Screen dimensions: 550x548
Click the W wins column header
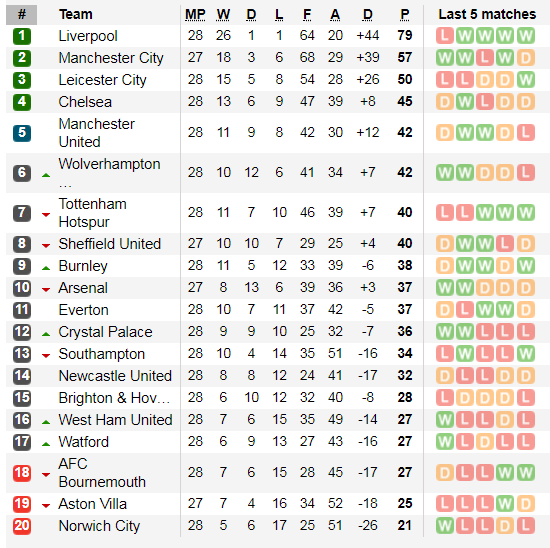223,14
